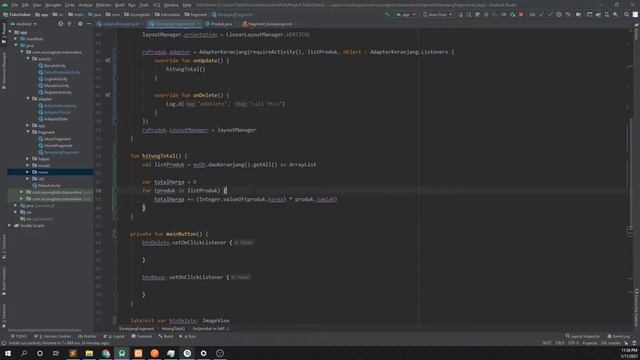The height and width of the screenshot is (360, 640).
Task: Open the Tools menu
Action: tap(144, 5)
